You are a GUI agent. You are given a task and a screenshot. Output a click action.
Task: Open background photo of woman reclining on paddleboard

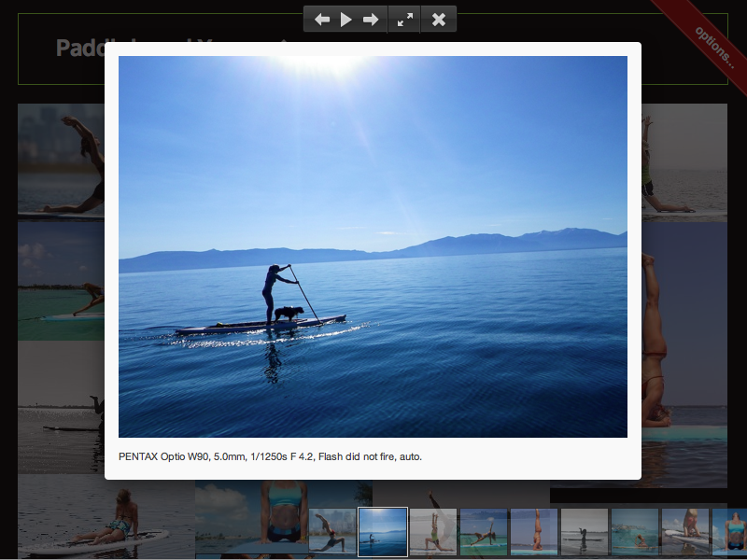click(106, 517)
